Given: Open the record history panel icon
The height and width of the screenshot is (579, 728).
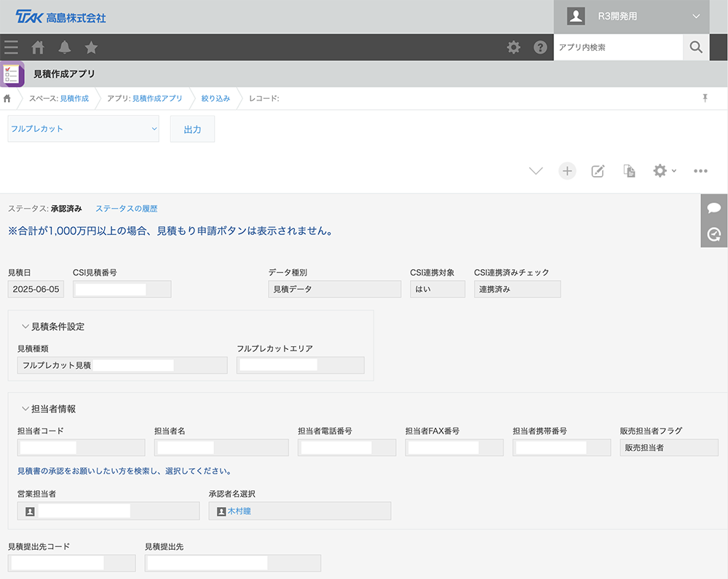Looking at the screenshot, I should click(714, 234).
